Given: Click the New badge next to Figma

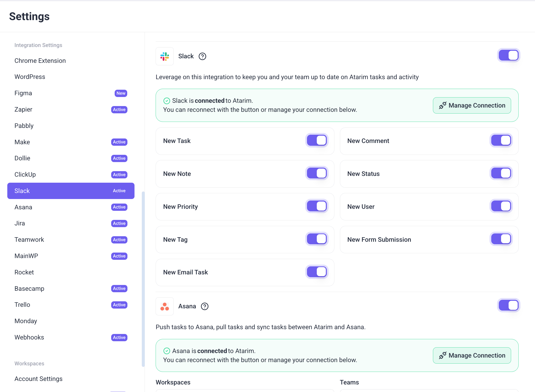Looking at the screenshot, I should [121, 93].
